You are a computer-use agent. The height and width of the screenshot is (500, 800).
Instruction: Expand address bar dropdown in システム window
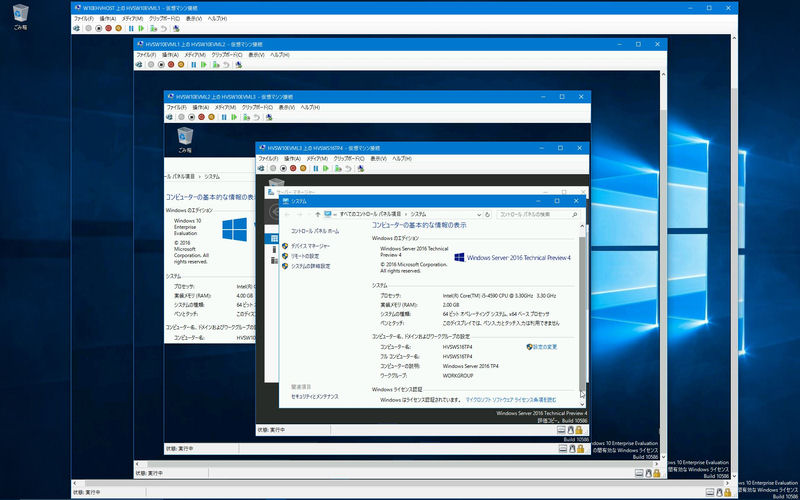point(479,215)
